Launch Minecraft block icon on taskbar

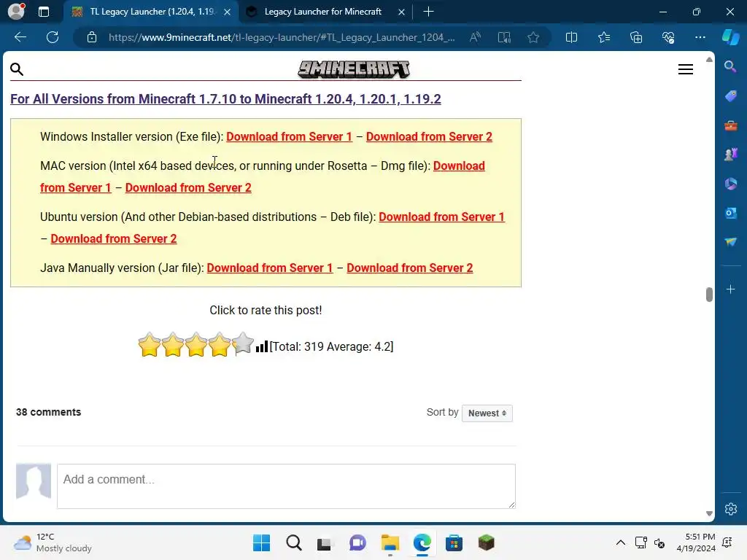486,542
